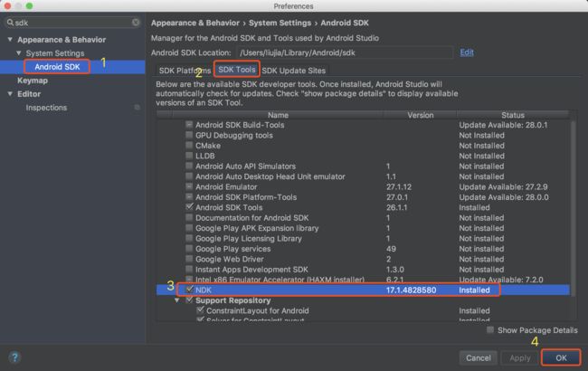This screenshot has height=371, width=588.
Task: Select Android Auto API Simulators row
Action: tap(363, 166)
